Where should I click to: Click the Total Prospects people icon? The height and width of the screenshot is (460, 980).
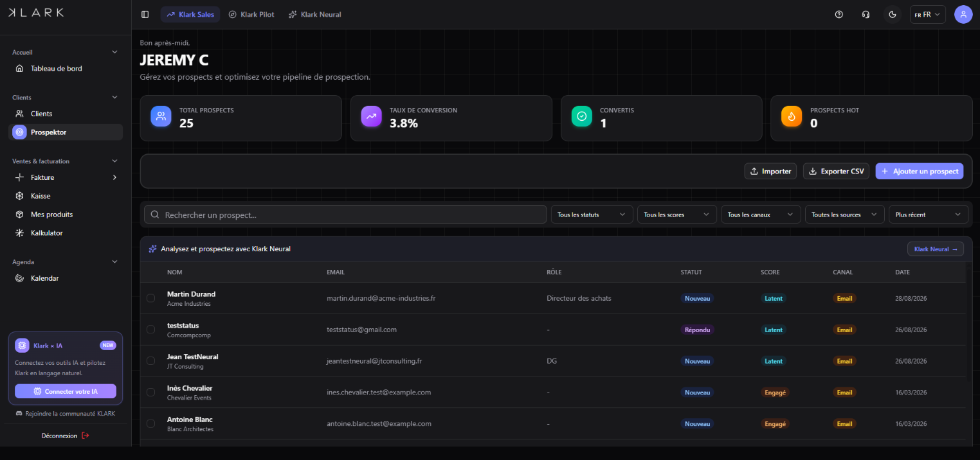pyautogui.click(x=161, y=116)
